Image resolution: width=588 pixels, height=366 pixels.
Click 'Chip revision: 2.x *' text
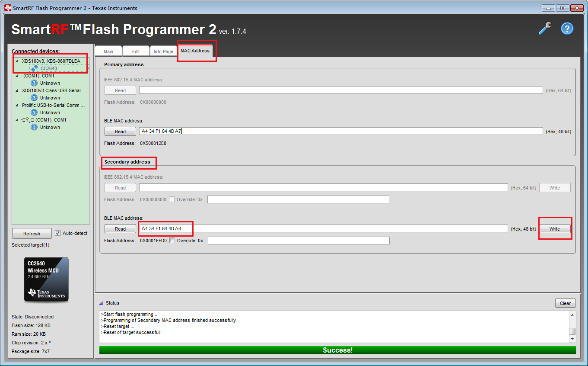(31, 343)
